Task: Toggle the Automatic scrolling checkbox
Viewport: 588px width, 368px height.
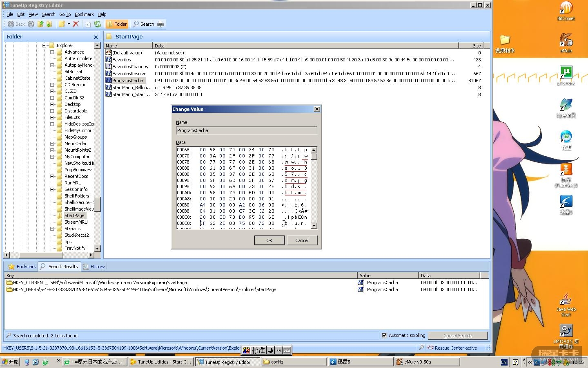Action: pos(384,335)
